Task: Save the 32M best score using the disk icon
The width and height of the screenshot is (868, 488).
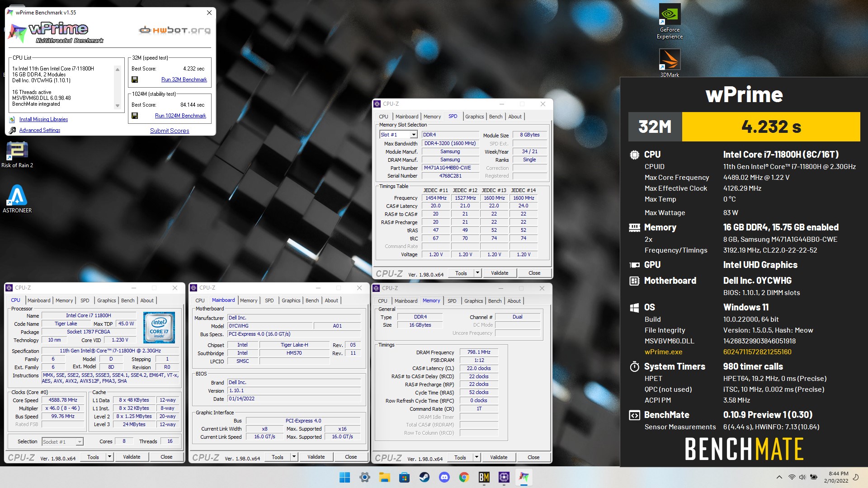Action: [x=135, y=80]
